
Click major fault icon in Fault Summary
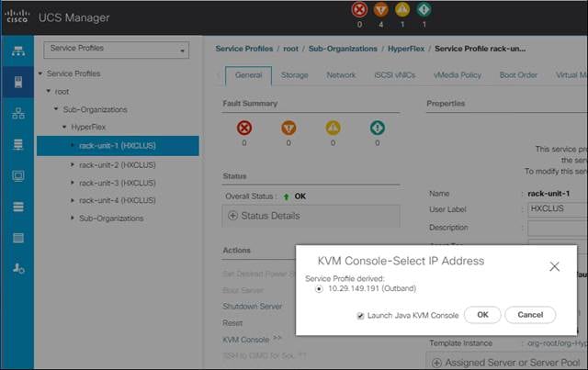(288, 128)
